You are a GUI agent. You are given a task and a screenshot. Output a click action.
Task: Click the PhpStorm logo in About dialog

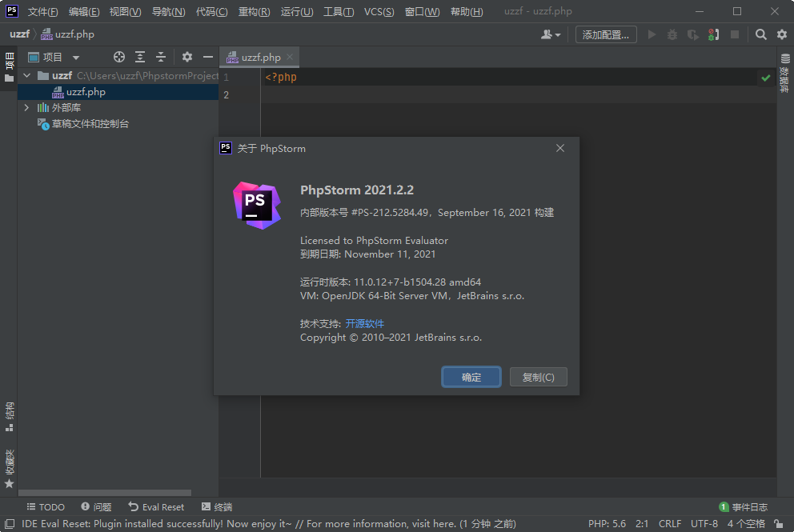coord(257,205)
